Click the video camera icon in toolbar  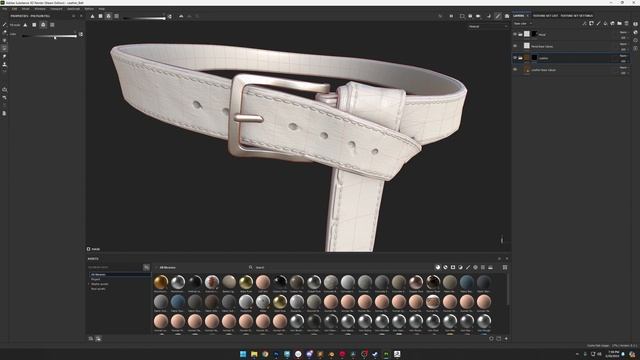click(x=478, y=16)
